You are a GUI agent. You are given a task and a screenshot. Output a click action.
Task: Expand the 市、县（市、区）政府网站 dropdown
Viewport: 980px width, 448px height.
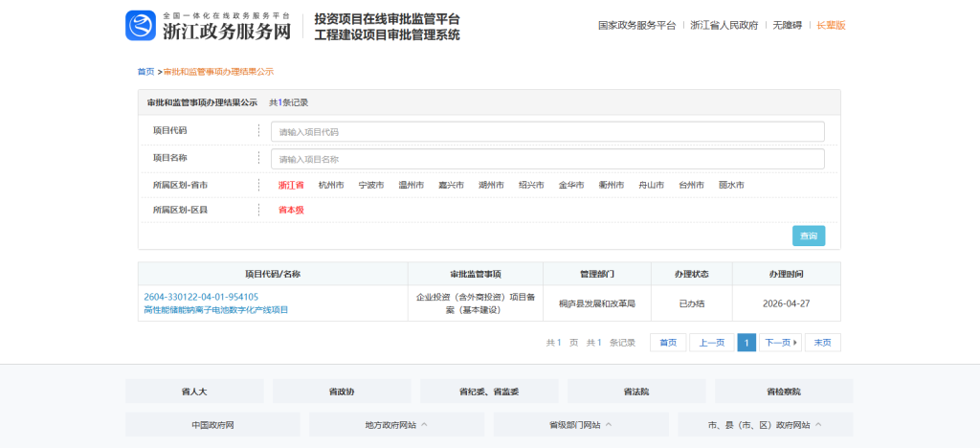(x=765, y=425)
